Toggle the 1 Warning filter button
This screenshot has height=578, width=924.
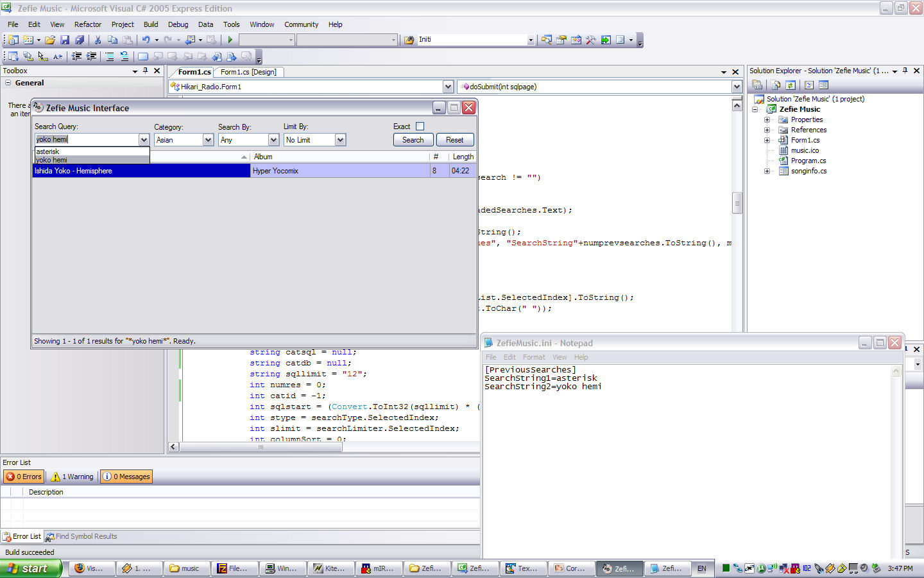(x=72, y=477)
